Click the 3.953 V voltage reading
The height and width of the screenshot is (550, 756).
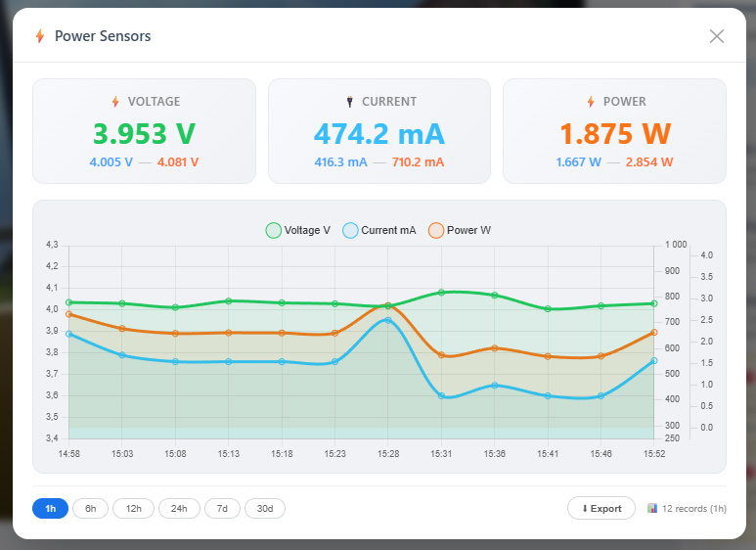click(144, 134)
